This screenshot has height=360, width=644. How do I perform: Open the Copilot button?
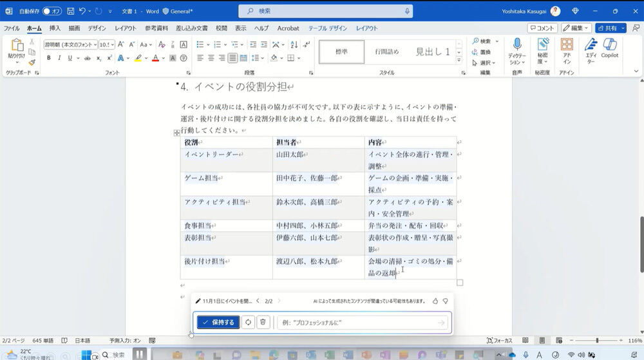tap(609, 48)
